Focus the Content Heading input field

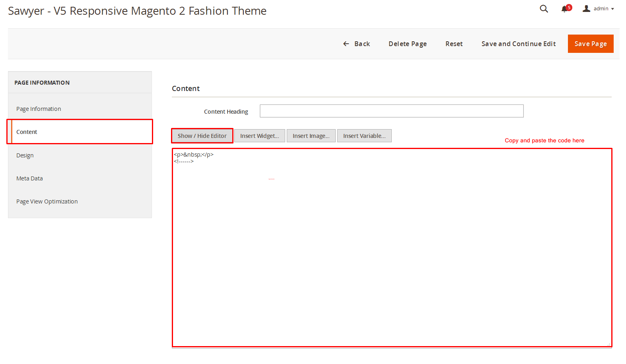[392, 111]
